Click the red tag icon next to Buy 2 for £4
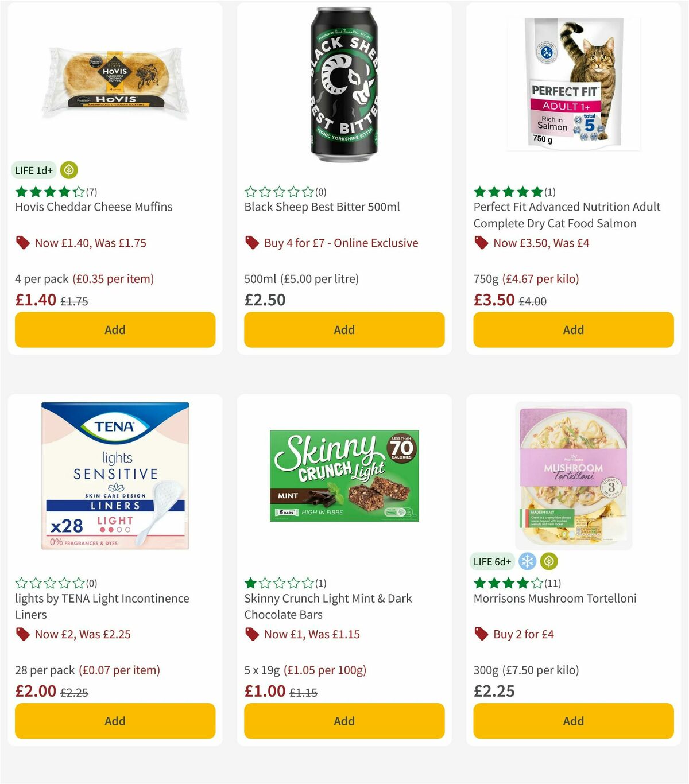Screen dimensions: 689x784 click(x=481, y=634)
